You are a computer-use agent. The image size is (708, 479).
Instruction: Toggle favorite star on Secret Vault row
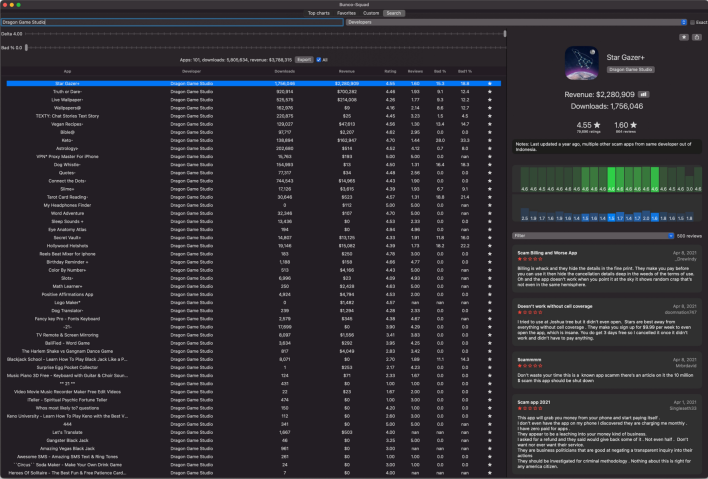490,238
